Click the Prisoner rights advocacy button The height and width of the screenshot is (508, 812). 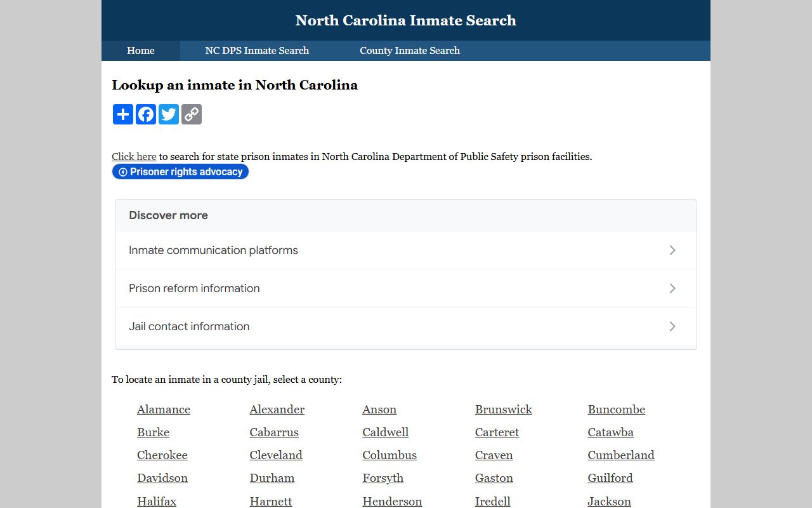click(180, 171)
